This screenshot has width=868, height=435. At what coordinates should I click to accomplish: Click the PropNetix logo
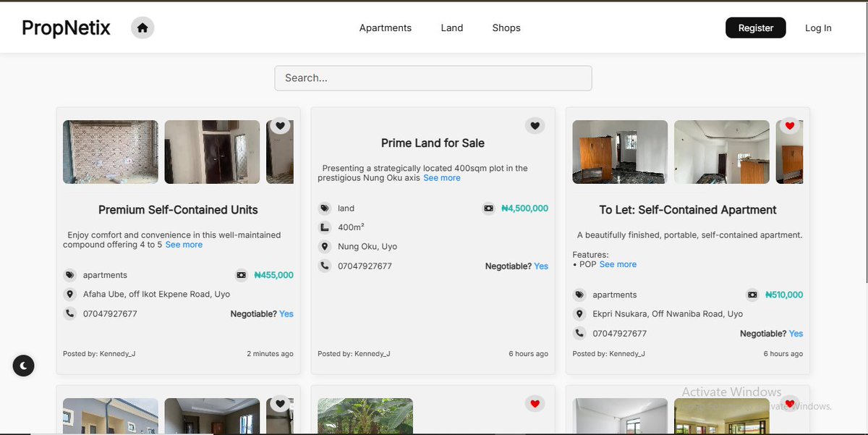pyautogui.click(x=66, y=28)
